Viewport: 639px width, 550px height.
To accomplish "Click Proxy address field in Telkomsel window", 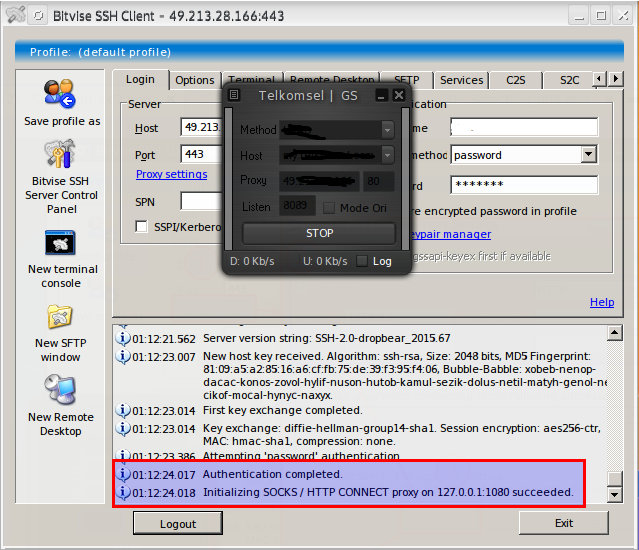I will (x=319, y=181).
